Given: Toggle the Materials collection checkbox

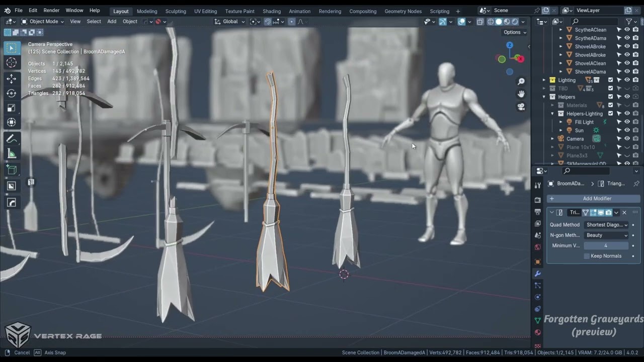Looking at the screenshot, I should point(611,105).
